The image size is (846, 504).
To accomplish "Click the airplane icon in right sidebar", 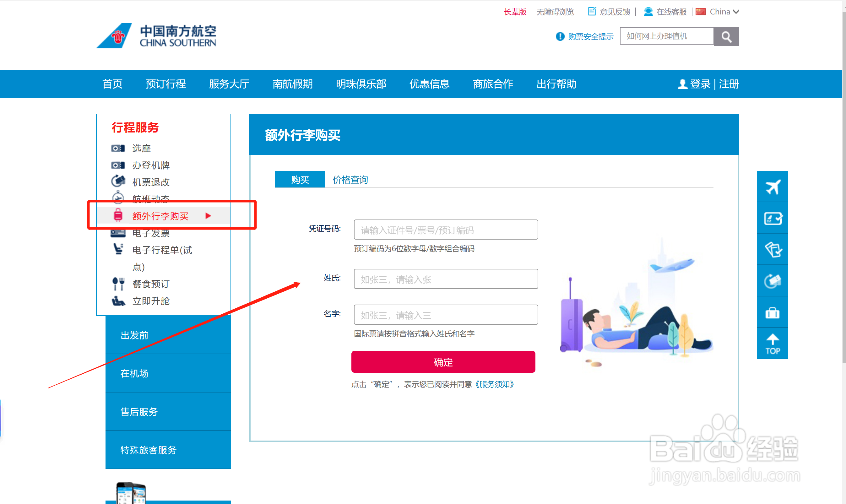I will click(x=772, y=187).
